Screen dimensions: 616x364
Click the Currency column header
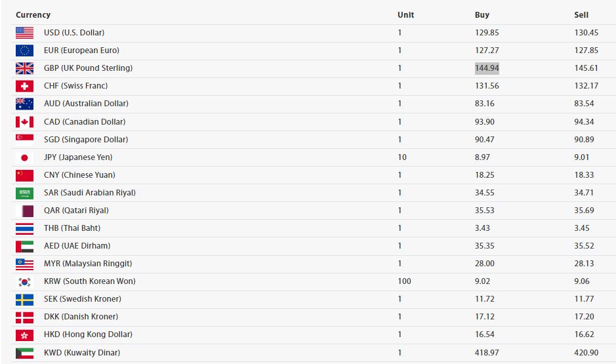(x=33, y=15)
